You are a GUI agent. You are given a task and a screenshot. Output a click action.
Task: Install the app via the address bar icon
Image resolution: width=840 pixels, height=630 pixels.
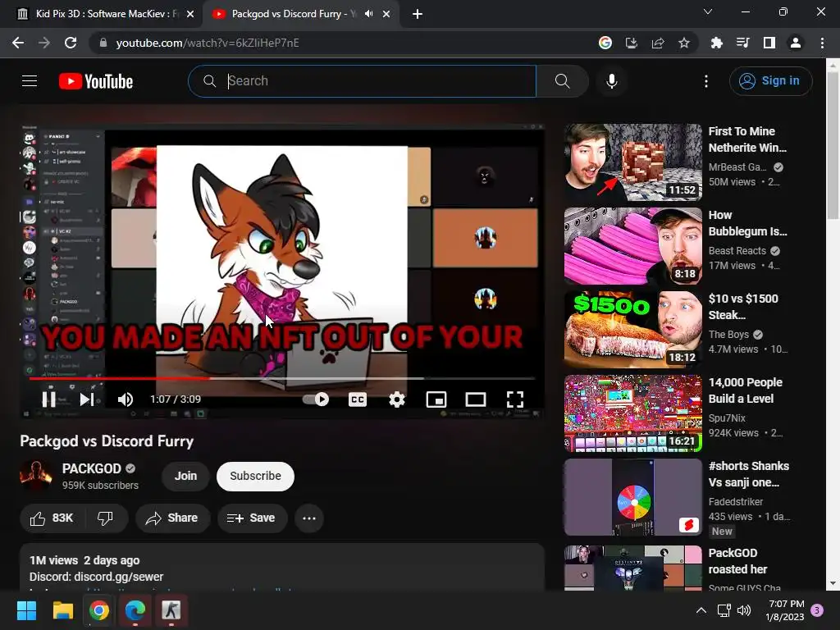pyautogui.click(x=632, y=43)
